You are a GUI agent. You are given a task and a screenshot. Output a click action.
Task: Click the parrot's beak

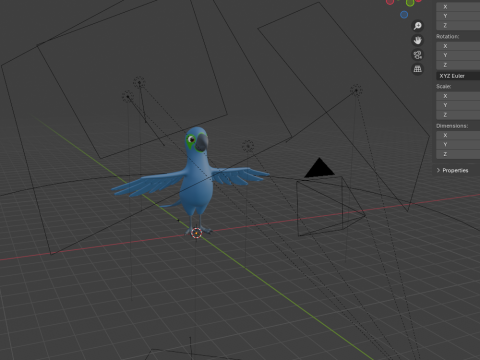(202, 143)
